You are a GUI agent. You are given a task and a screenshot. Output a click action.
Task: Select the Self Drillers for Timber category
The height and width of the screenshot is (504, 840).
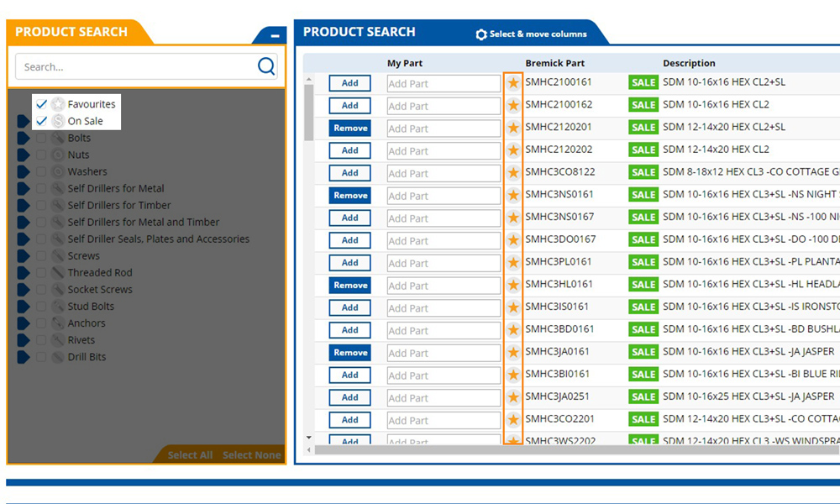(x=119, y=205)
